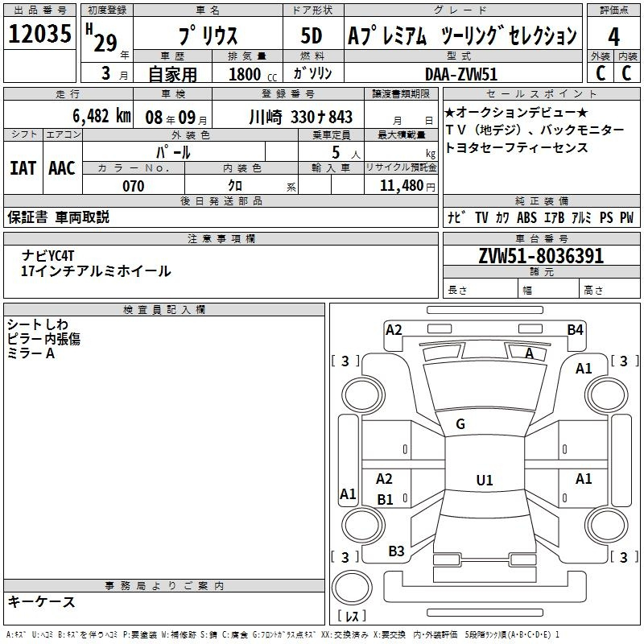Click the カワ leather equipment code
The width and height of the screenshot is (644, 644).
(x=502, y=217)
